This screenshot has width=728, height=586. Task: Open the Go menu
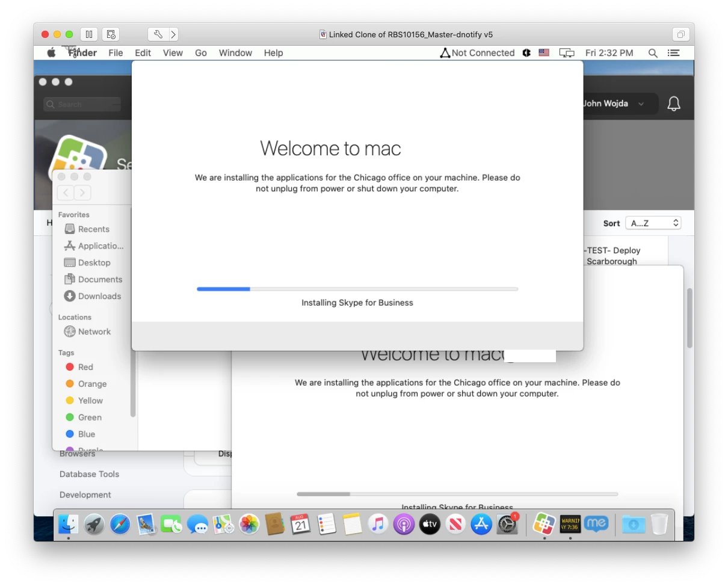click(201, 53)
